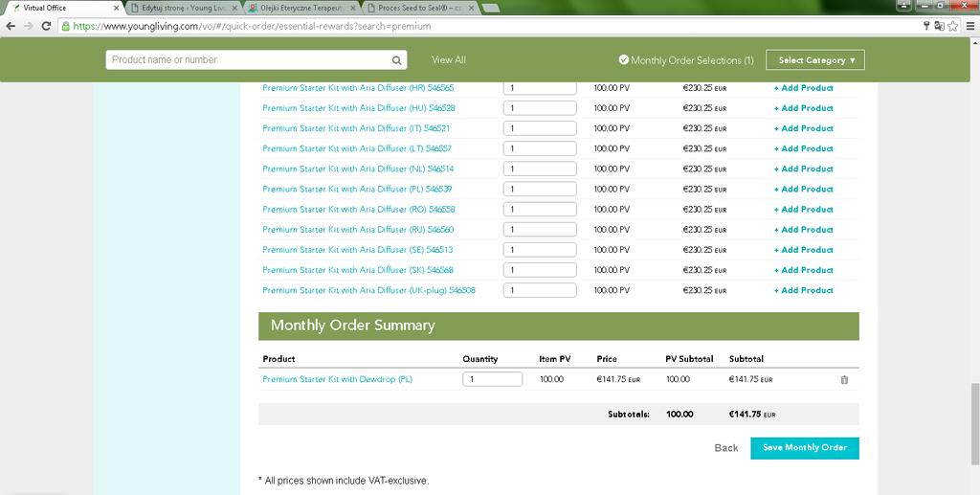Edit quantity for Aria Diffuser (SK)

pyautogui.click(x=540, y=270)
